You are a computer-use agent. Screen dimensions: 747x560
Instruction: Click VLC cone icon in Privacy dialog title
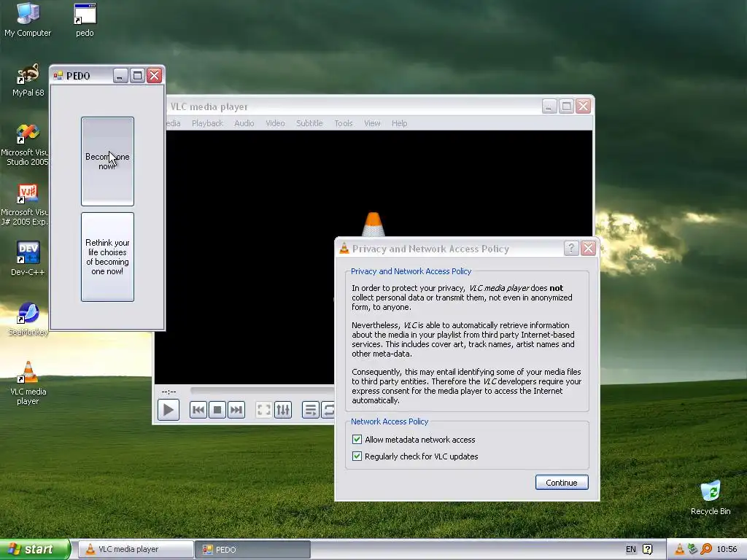point(344,248)
